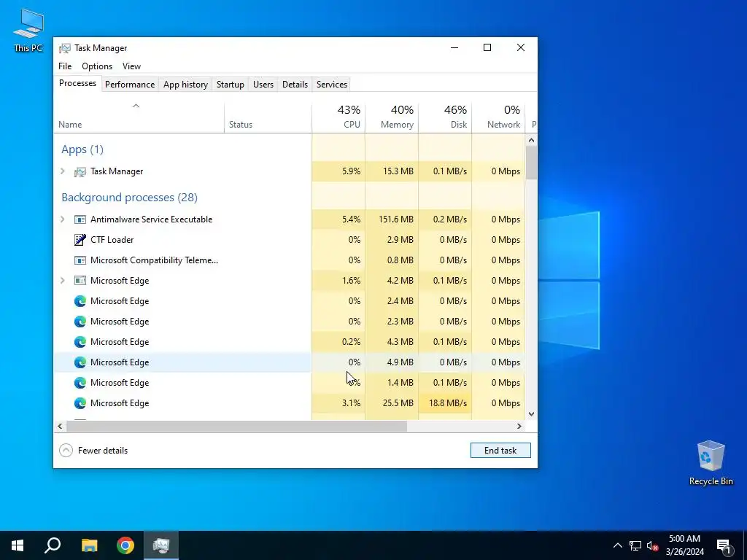Expand the Task Manager app group
The width and height of the screenshot is (747, 560).
(x=63, y=171)
